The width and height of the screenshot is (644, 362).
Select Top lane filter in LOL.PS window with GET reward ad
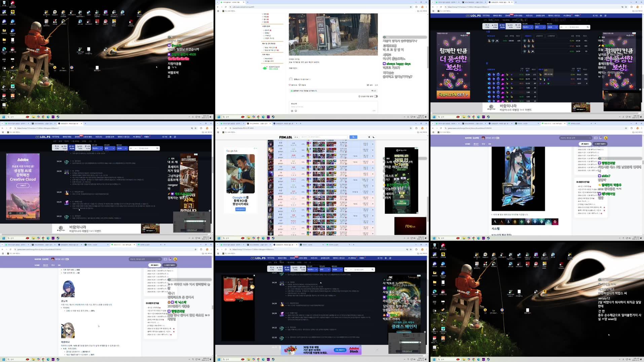(x=487, y=26)
